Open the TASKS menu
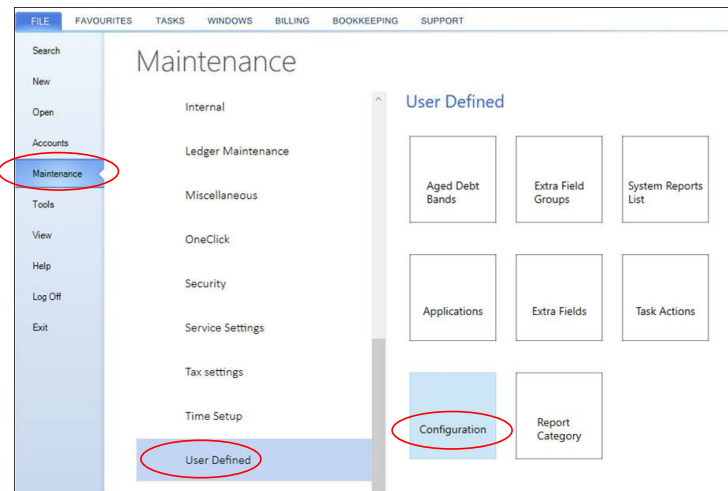The image size is (728, 491). click(170, 21)
